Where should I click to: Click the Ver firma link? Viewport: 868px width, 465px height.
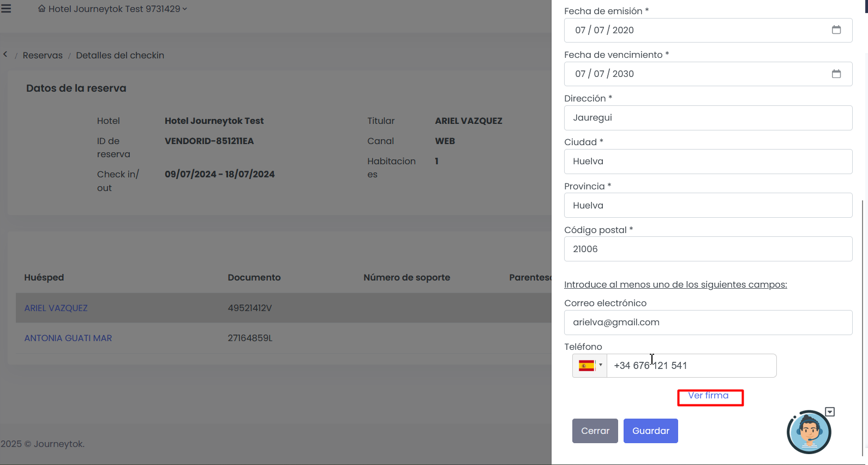708,396
